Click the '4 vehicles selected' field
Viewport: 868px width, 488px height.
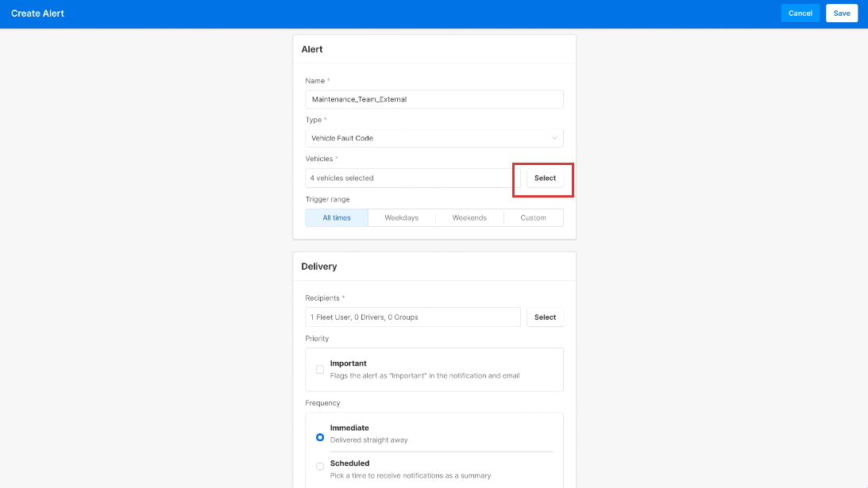point(412,178)
